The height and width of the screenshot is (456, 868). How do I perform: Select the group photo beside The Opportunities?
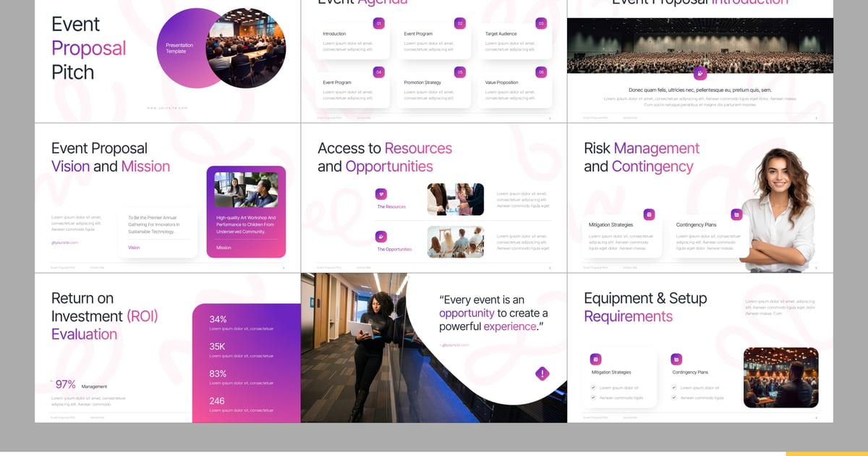(x=456, y=242)
